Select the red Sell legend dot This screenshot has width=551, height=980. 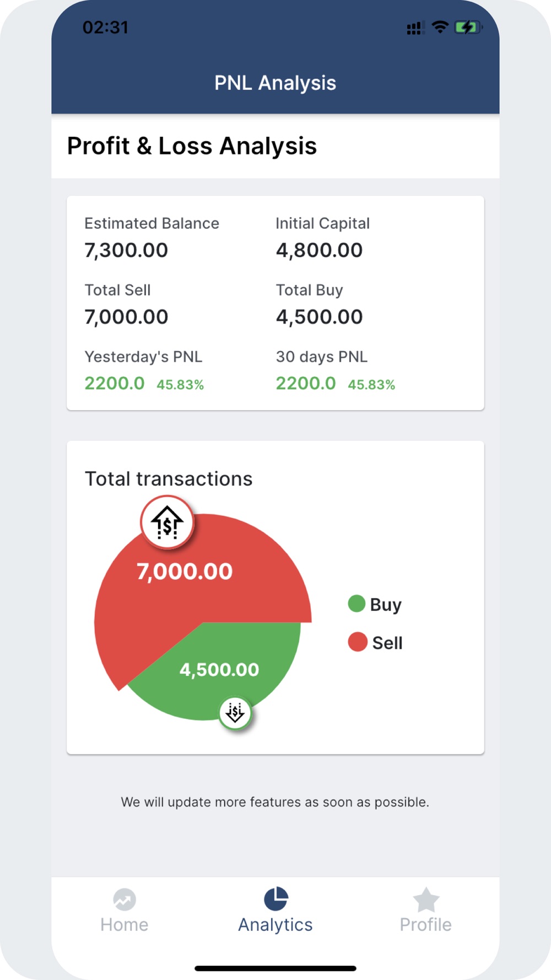point(357,642)
